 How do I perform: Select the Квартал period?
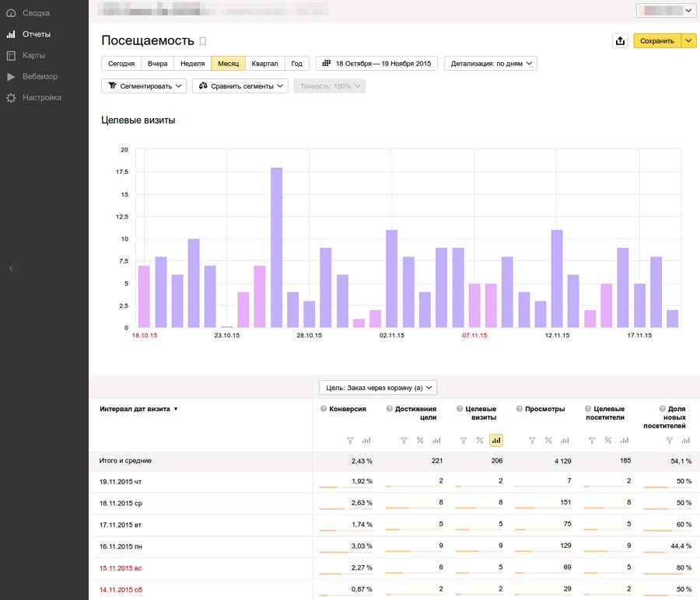264,64
